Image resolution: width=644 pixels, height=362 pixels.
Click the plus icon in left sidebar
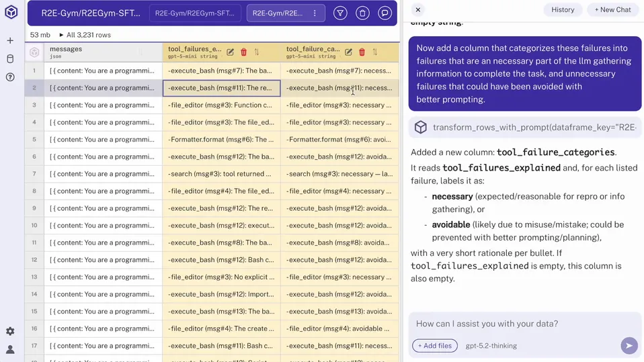point(10,41)
